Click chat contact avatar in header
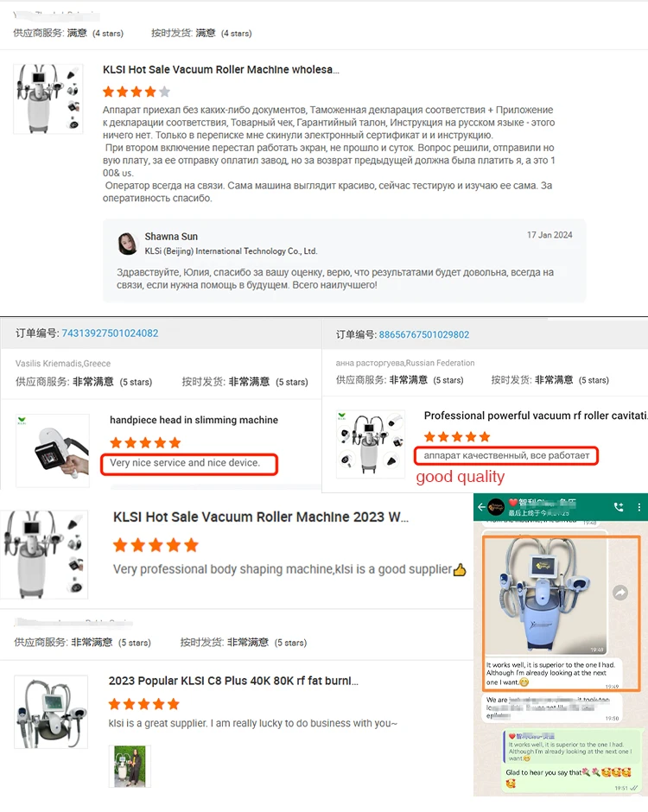 coord(496,507)
